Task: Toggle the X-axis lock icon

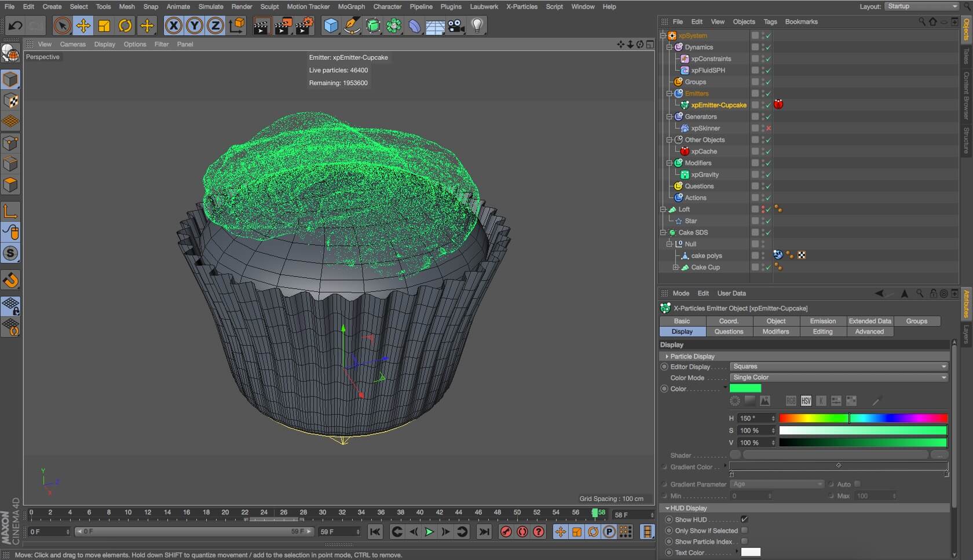Action: pos(173,25)
